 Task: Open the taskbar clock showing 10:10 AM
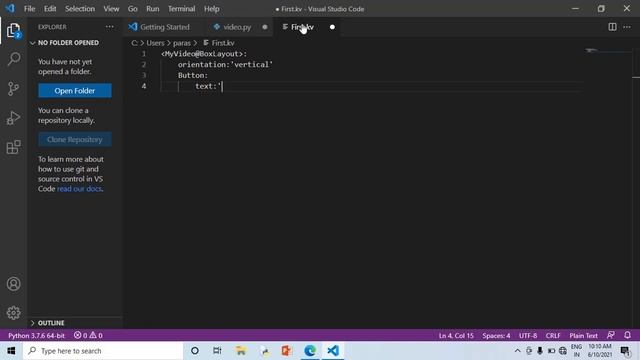(x=600, y=351)
